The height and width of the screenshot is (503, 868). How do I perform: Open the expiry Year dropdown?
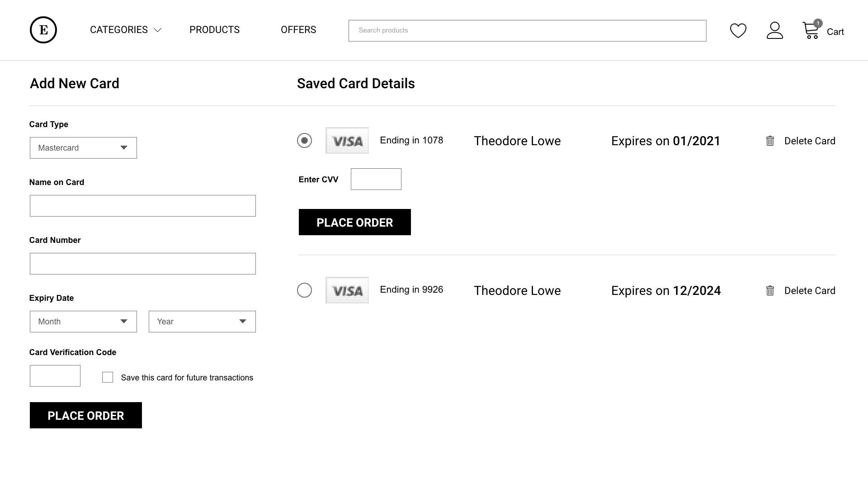tap(202, 322)
